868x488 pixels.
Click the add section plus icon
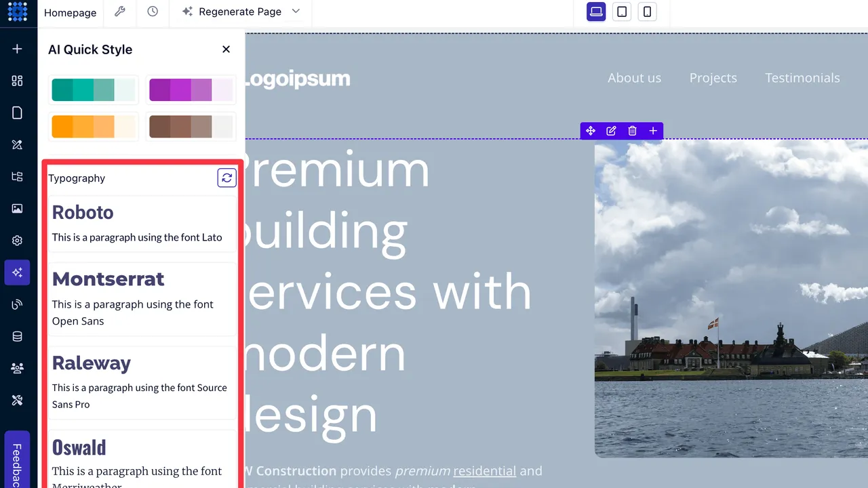pos(653,131)
